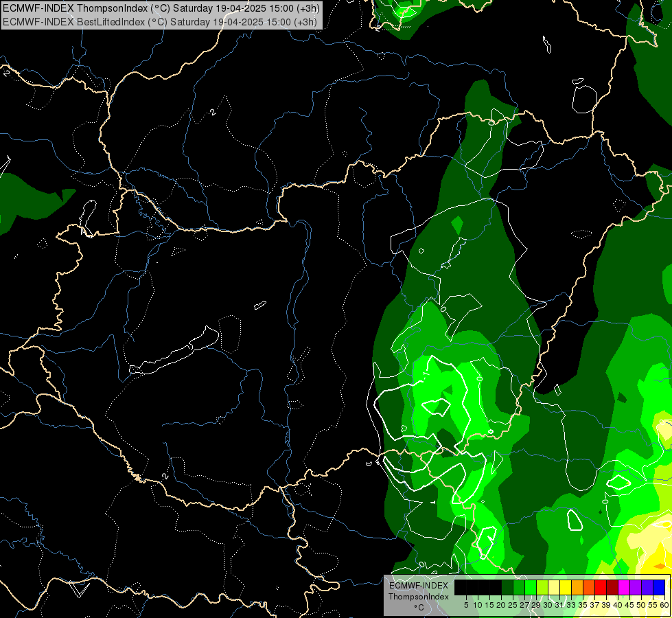Click the orange-red 35–37 legend swatch

click(589, 588)
